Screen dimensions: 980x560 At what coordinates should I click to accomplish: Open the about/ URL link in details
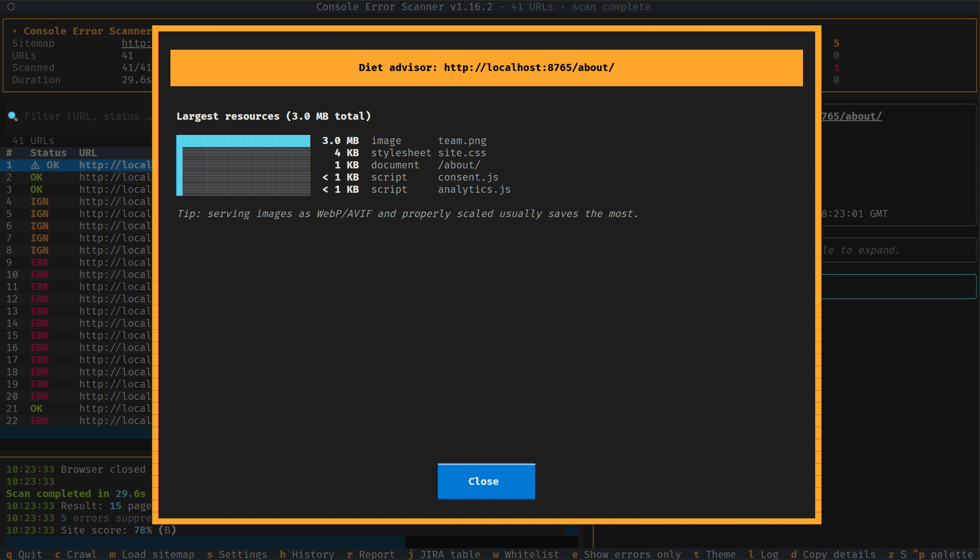(x=852, y=116)
